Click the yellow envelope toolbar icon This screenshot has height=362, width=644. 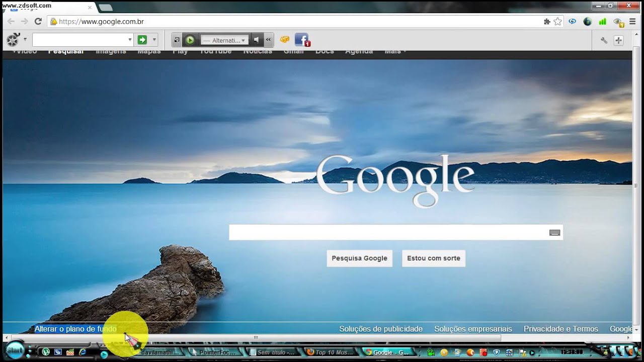(285, 40)
